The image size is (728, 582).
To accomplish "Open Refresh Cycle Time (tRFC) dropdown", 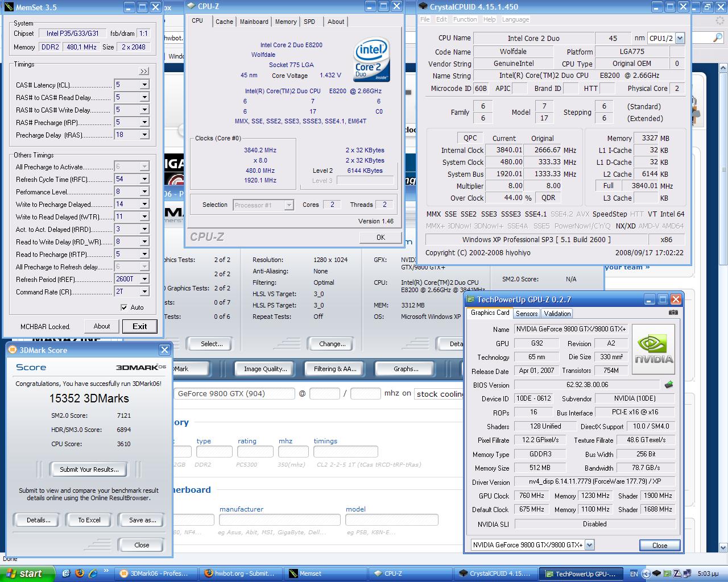I will [x=144, y=179].
